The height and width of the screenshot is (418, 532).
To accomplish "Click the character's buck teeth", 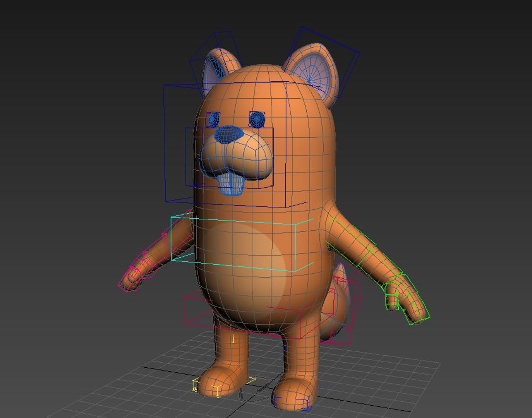I will (230, 184).
